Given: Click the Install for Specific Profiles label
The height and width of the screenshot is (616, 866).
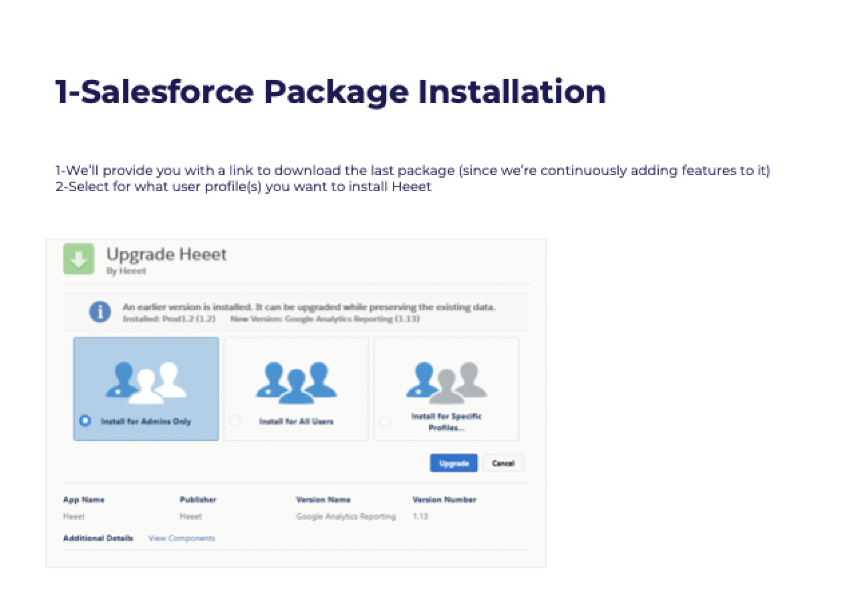Looking at the screenshot, I should tap(446, 422).
